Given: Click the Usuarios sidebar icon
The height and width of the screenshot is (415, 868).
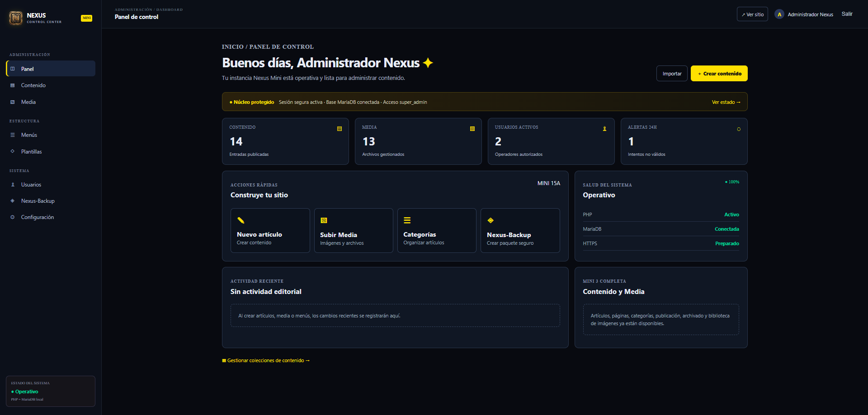Looking at the screenshot, I should pyautogui.click(x=13, y=185).
